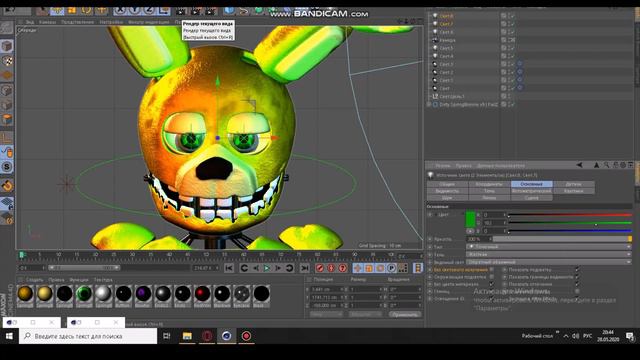Enable Polygons mode in left palette
Screen dimensions: 640x360
[7, 120]
